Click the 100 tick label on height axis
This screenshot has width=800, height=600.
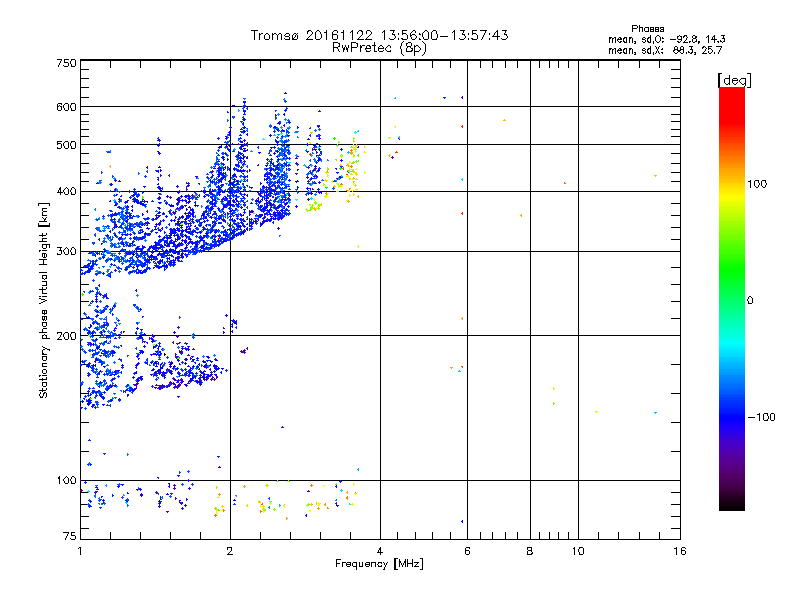tap(66, 481)
